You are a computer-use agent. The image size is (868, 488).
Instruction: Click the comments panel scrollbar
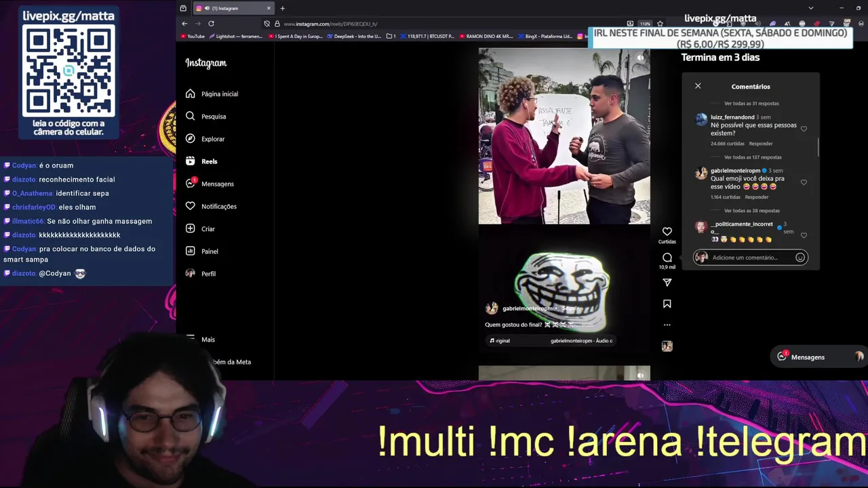tap(818, 146)
